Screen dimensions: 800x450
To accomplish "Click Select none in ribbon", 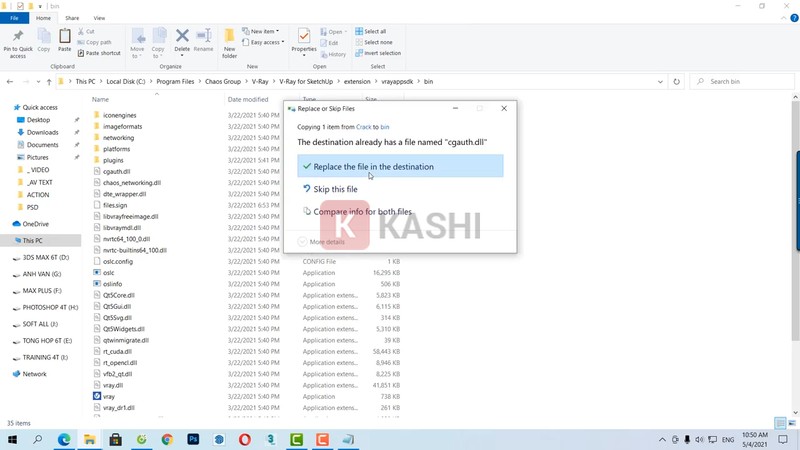I will [374, 42].
